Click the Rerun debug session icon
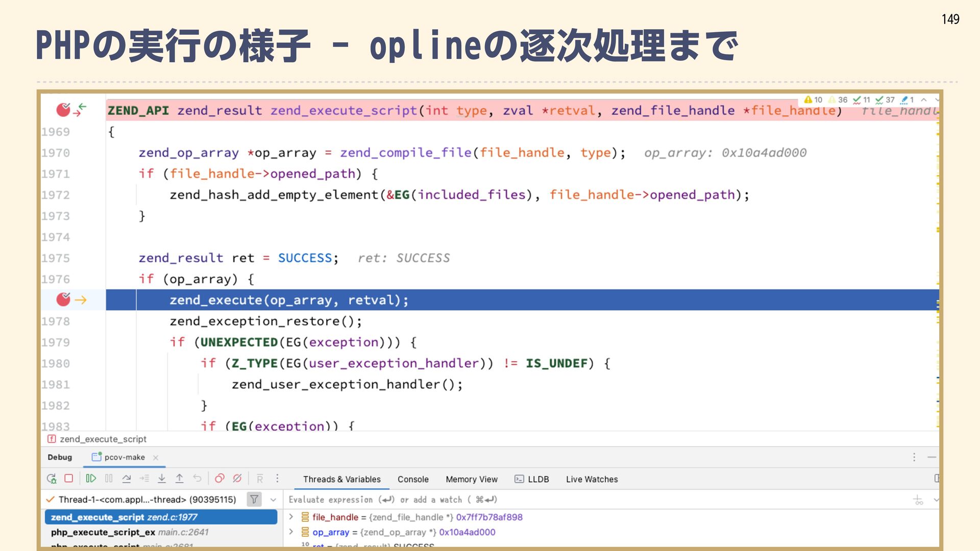The width and height of the screenshot is (980, 551). tap(52, 479)
